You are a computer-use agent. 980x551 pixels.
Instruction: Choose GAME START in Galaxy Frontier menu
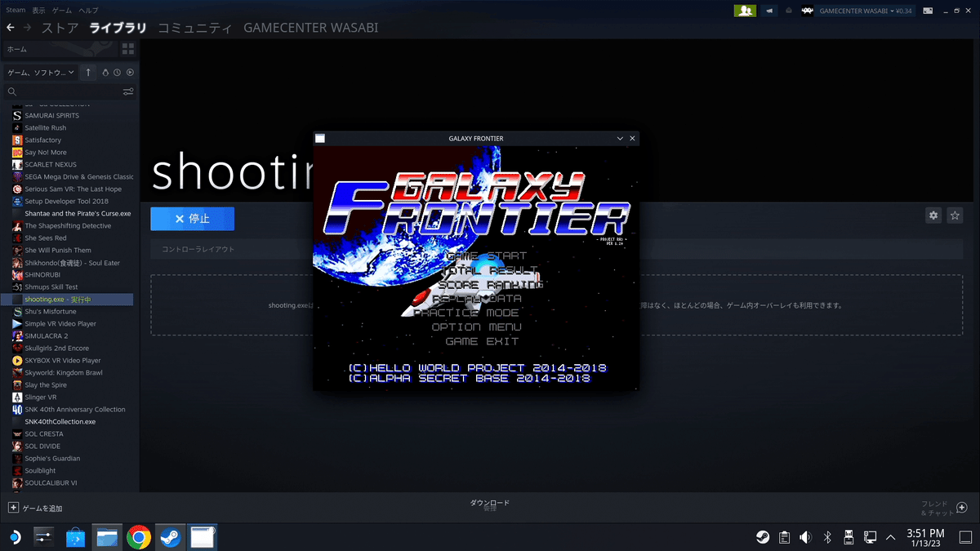coord(486,256)
